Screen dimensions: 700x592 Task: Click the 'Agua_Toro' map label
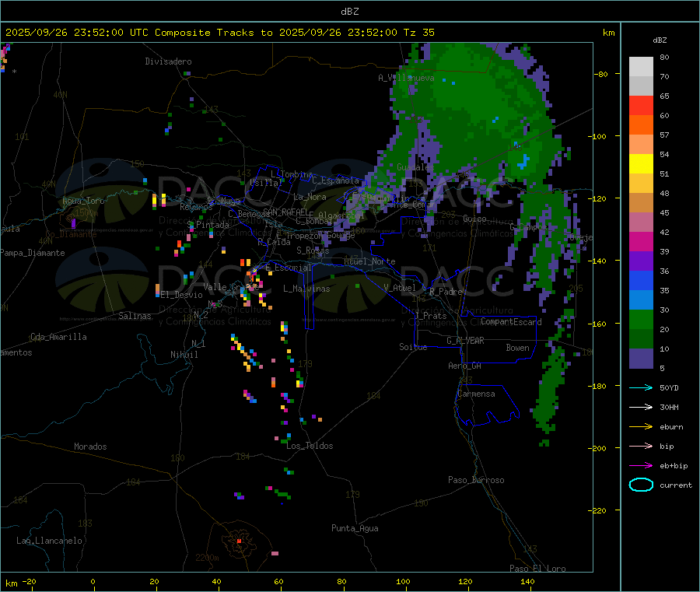(x=83, y=201)
